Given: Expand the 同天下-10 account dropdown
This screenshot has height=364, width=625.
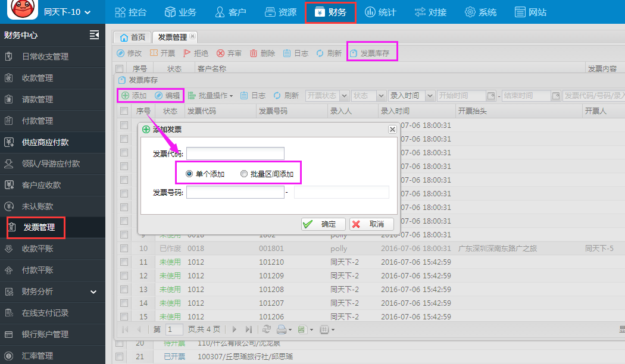Looking at the screenshot, I should coord(67,12).
